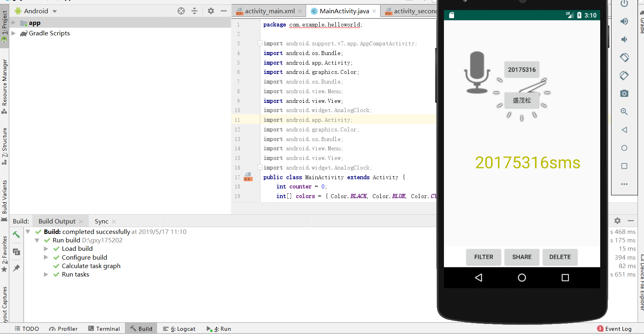The width and height of the screenshot is (644, 334).
Task: Expand the Gradle Scripts node
Action: click(x=14, y=33)
